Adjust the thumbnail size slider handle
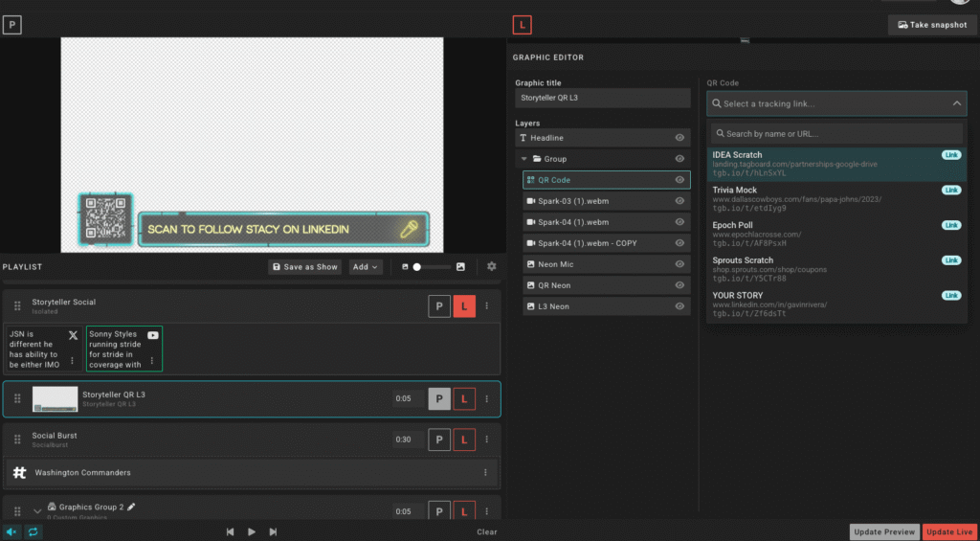 [x=417, y=267]
